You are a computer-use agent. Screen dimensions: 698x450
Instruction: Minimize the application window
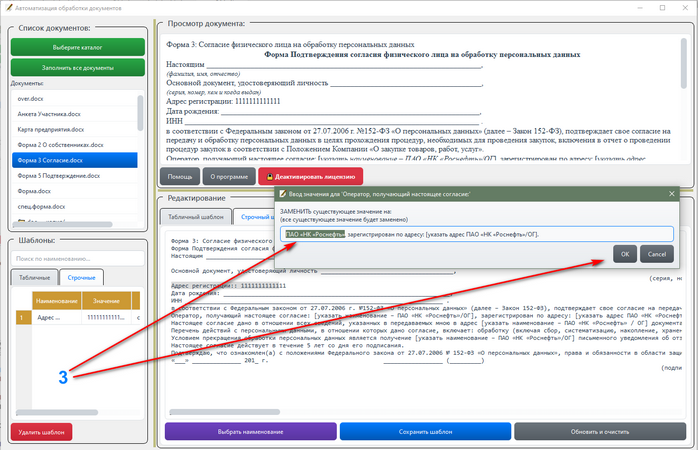pyautogui.click(x=640, y=8)
